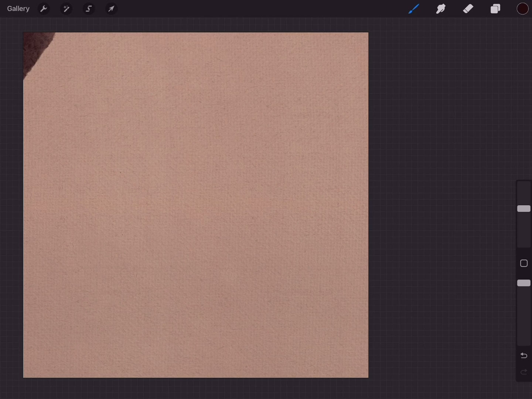Open the Adjustments magic wand menu
This screenshot has height=399, width=532.
click(x=66, y=8)
